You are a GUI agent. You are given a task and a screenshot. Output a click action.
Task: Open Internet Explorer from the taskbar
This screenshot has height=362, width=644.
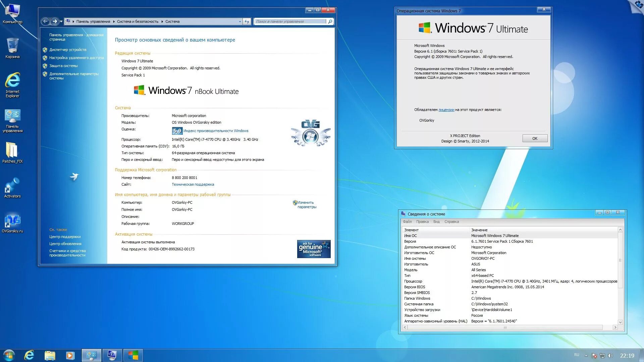coord(30,355)
